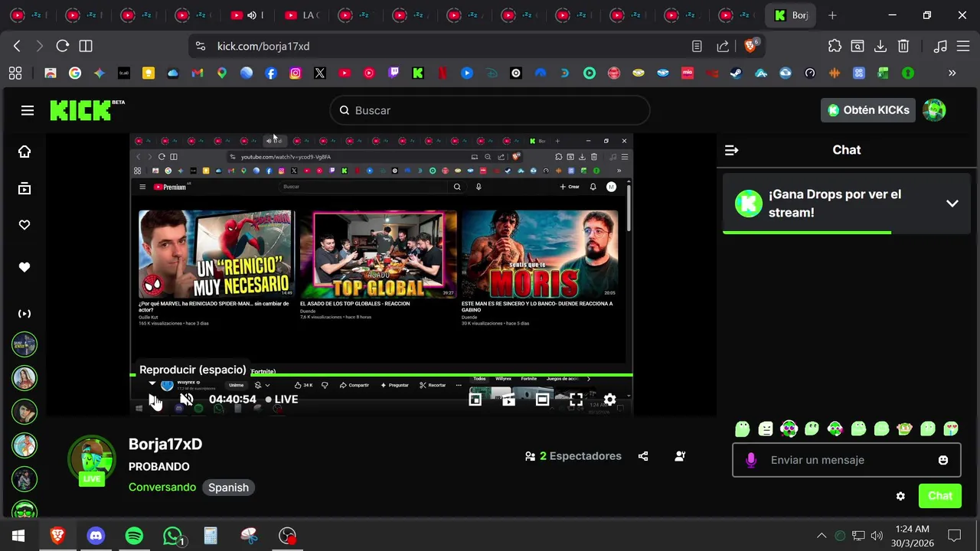Open the Brave main menu

(963, 46)
